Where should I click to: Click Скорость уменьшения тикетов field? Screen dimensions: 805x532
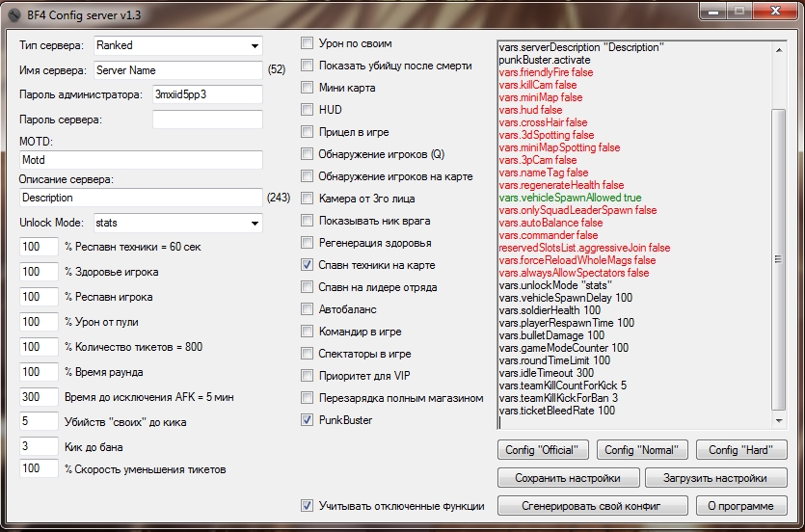pos(39,468)
